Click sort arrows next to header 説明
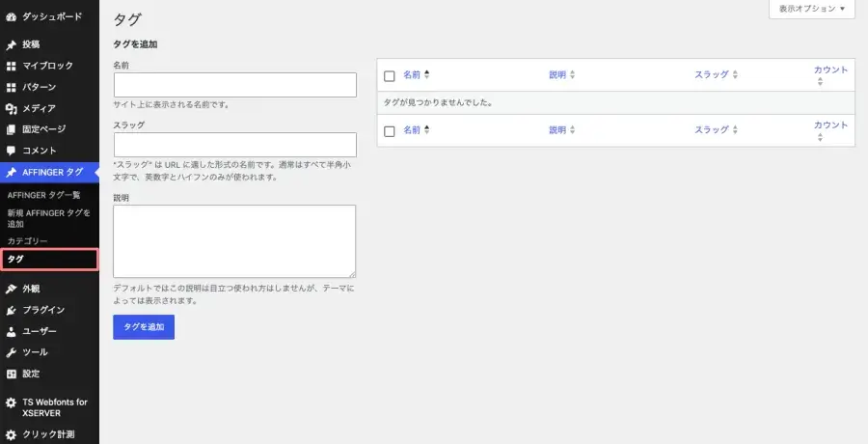 click(x=572, y=74)
